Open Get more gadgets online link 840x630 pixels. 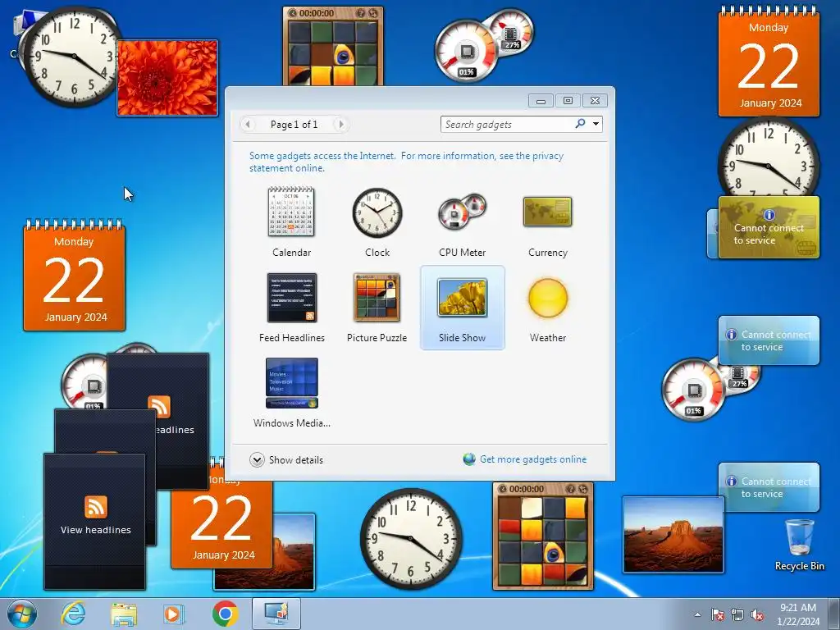tap(533, 459)
